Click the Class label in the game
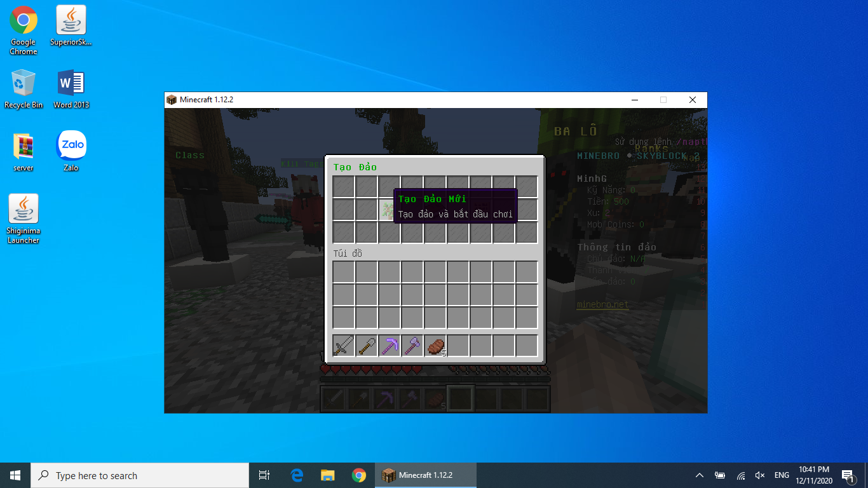The height and width of the screenshot is (488, 868). coord(190,155)
